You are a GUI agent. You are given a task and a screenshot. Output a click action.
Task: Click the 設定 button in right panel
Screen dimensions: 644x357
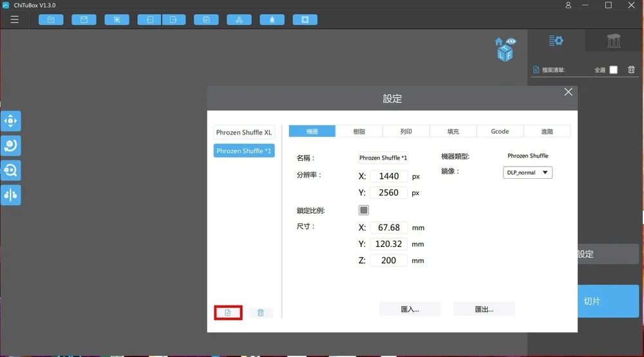[609, 254]
